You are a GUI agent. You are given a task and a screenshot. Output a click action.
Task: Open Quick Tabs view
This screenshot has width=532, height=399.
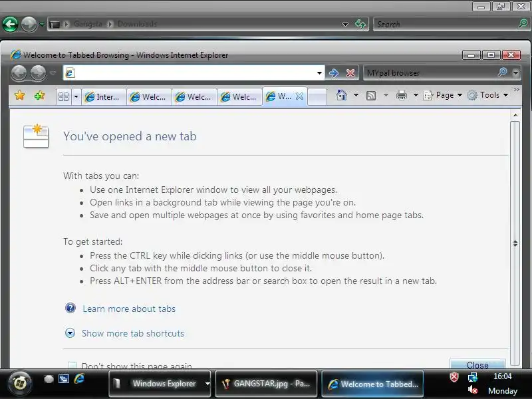coord(63,96)
